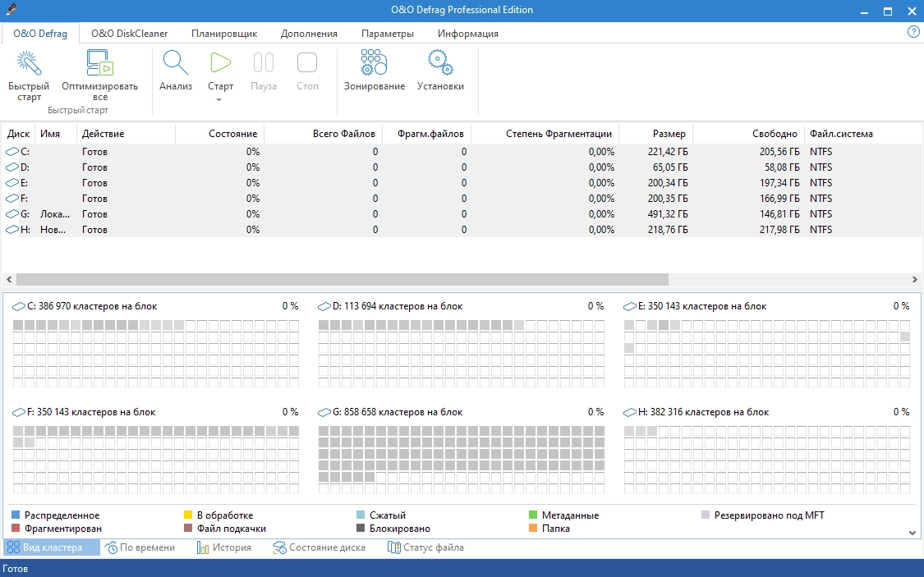Screen dimensions: 924x577
Task: Sort by Размер column header
Action: [656, 134]
